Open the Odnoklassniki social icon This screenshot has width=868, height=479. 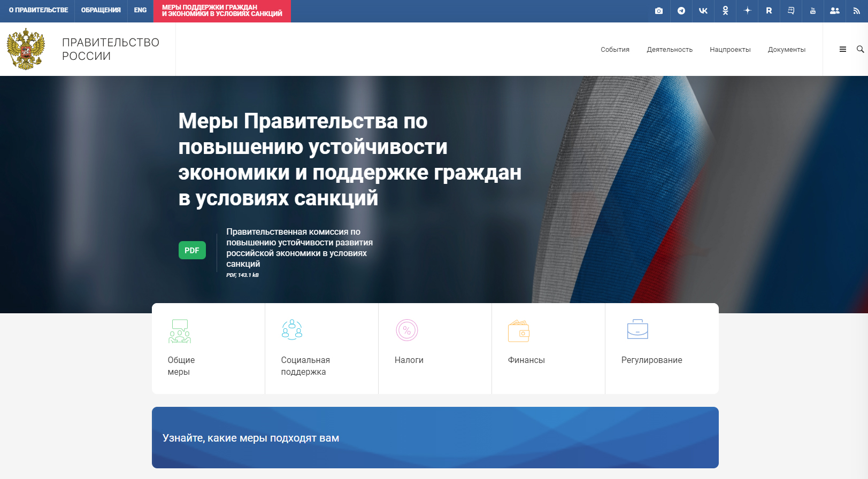[x=725, y=11]
